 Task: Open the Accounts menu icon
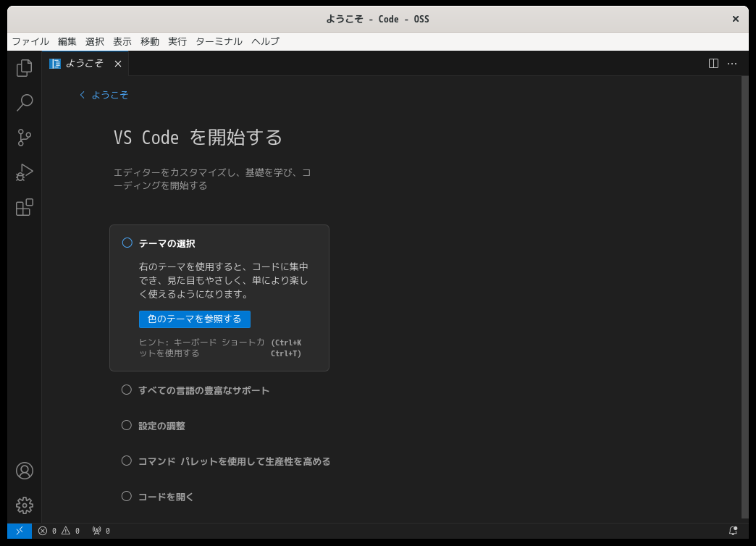pyautogui.click(x=24, y=471)
